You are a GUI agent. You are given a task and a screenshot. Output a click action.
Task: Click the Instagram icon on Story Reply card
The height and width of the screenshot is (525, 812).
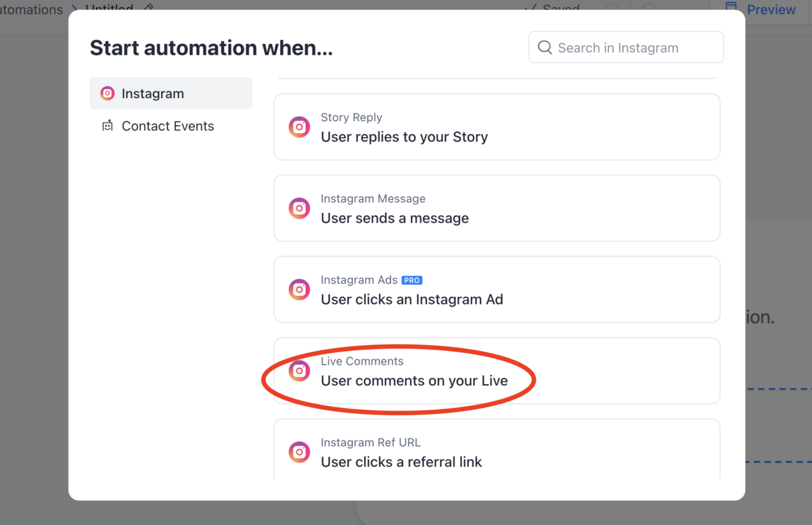point(299,127)
